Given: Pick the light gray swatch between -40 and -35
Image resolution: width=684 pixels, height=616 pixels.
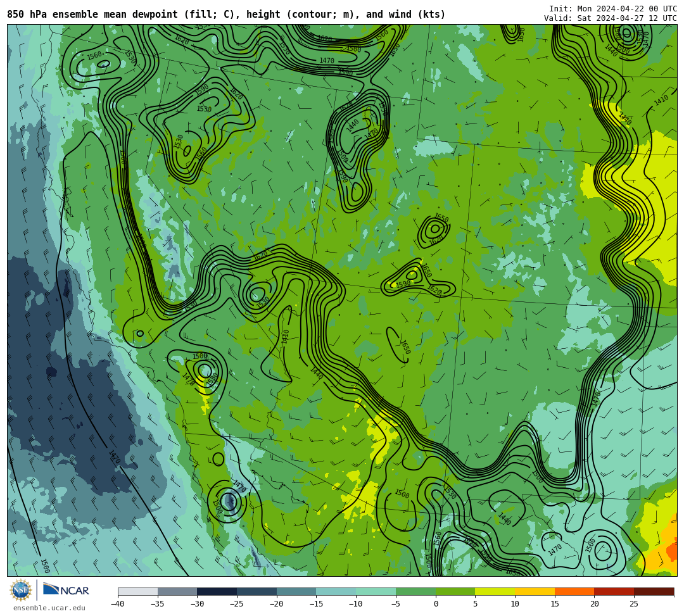Looking at the screenshot, I should (138, 591).
